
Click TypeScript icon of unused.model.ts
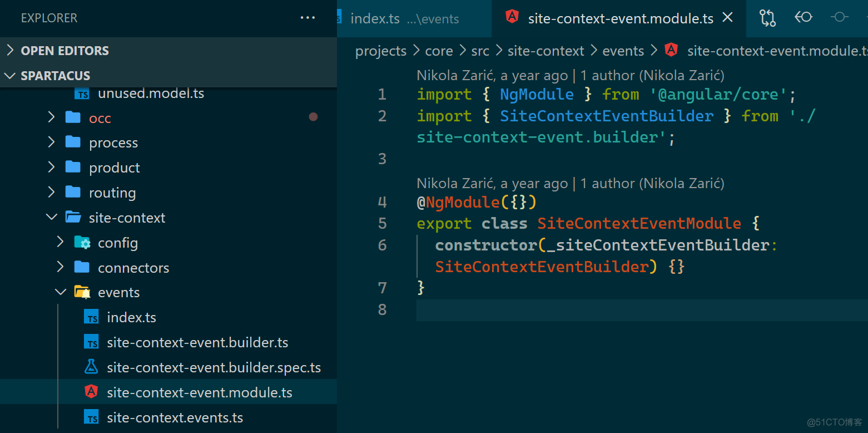tap(82, 94)
